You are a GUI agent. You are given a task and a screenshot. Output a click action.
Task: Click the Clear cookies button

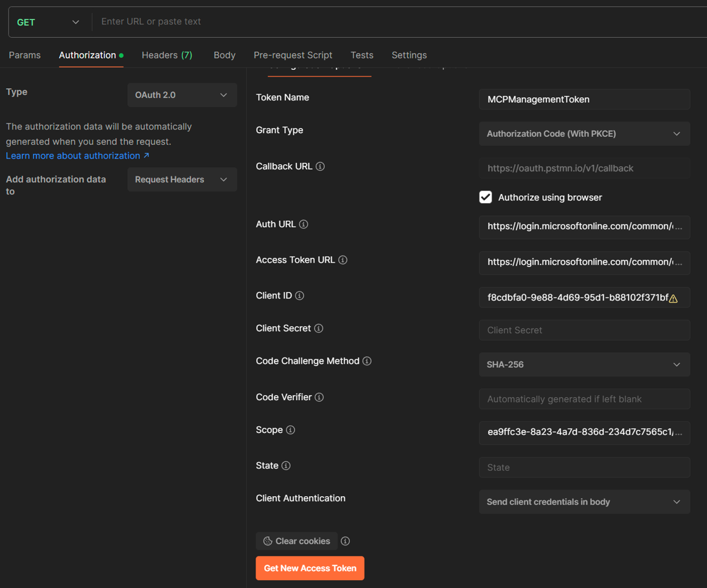[297, 541]
